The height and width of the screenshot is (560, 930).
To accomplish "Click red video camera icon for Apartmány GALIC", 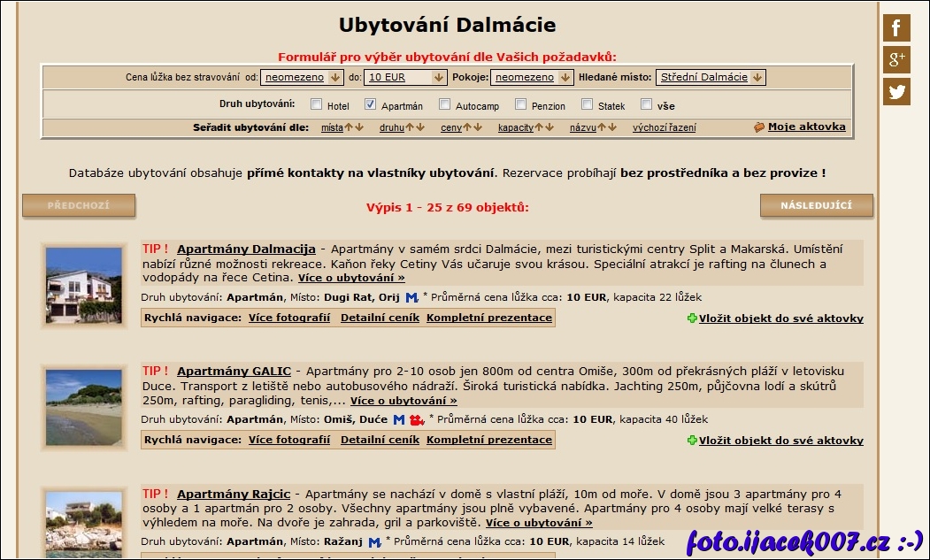I will click(417, 420).
